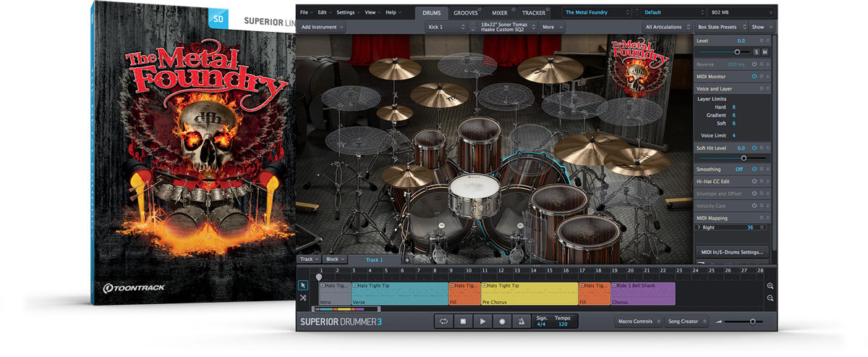Open Song Creator panel
Image resolution: width=868 pixels, height=357 pixels.
coord(686,322)
